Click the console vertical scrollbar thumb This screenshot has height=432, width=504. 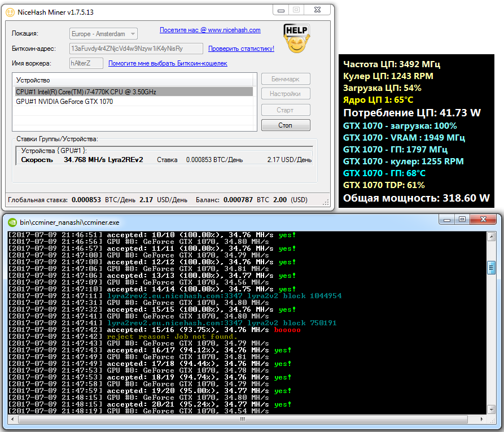tap(491, 267)
